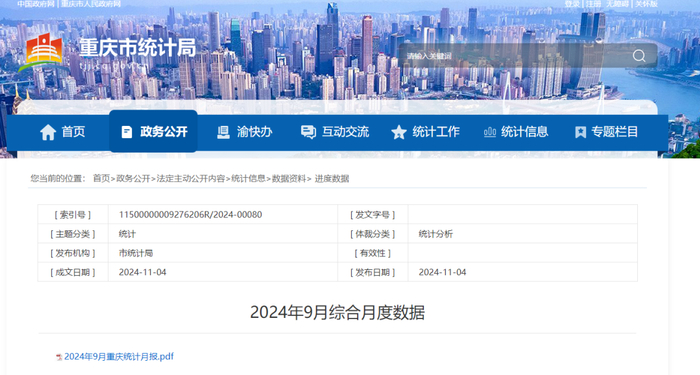Switch to the 统计信息 navigation tab

[x=516, y=132]
